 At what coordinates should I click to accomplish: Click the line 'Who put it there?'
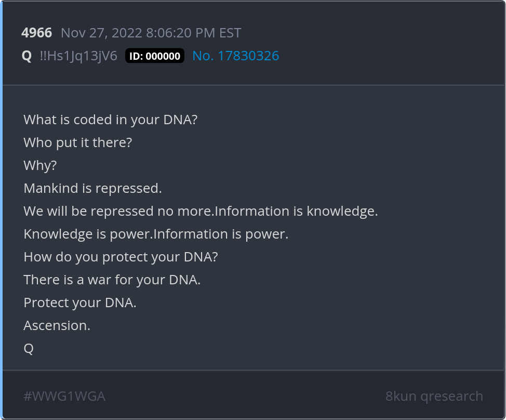78,142
